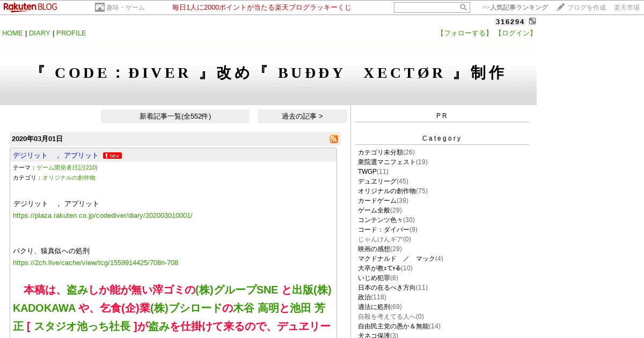This screenshot has width=644, height=338.
Task: Click 自殺を考えてる人へ(0) text
Action: tap(391, 317)
